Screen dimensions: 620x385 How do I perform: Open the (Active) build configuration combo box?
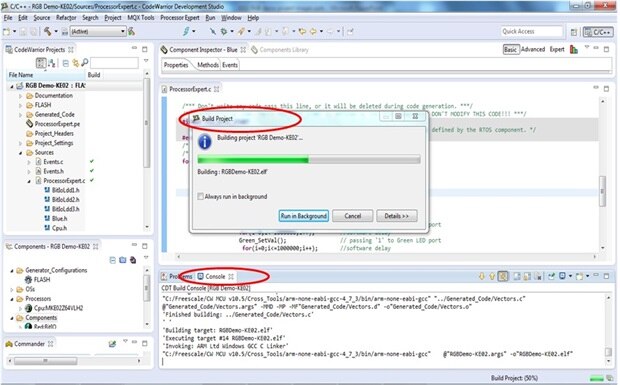(x=98, y=31)
